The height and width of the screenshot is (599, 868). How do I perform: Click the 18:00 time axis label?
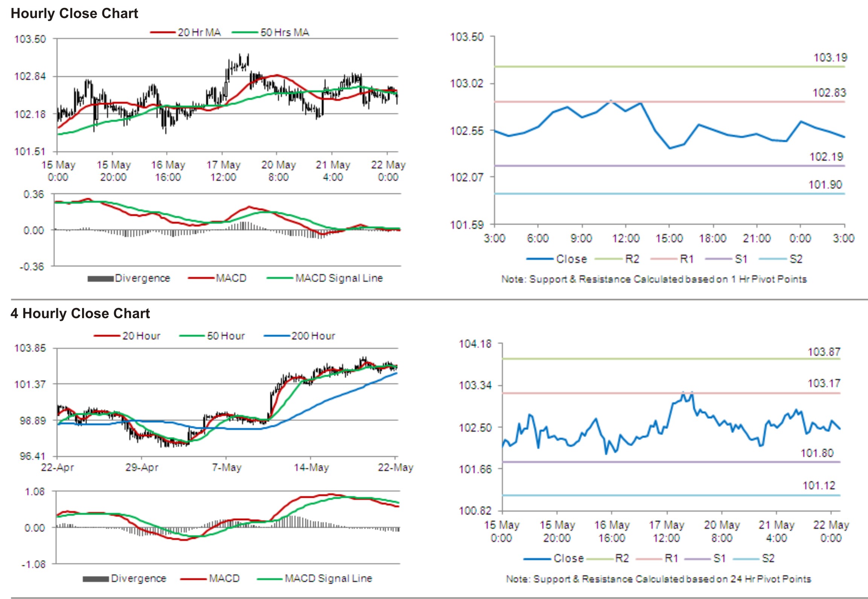point(713,238)
